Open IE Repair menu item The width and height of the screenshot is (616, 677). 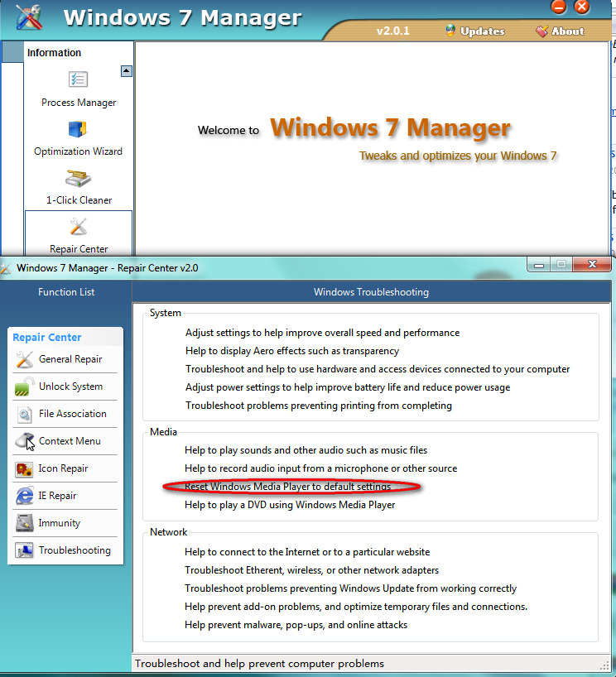(57, 496)
